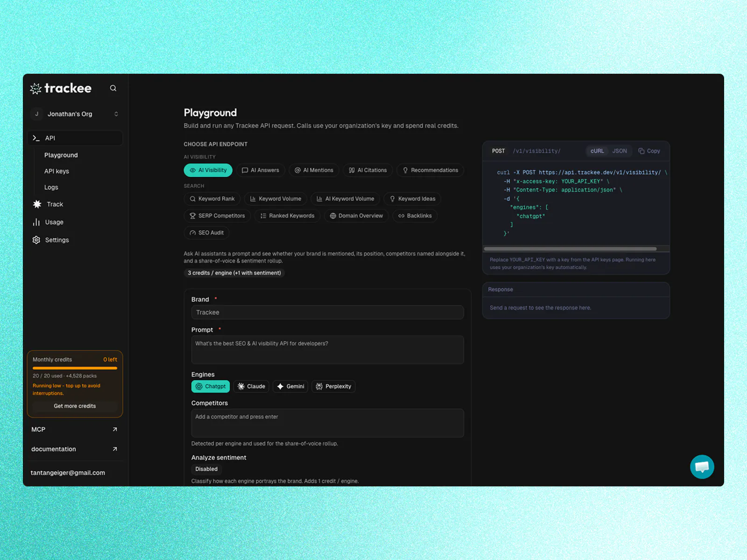This screenshot has height=560, width=747.
Task: Open API keys in sidebar
Action: [x=56, y=171]
